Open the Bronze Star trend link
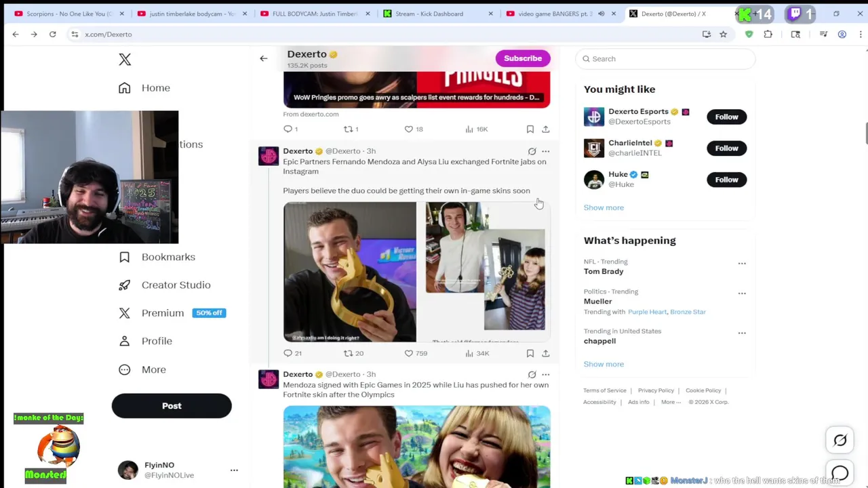This screenshot has width=868, height=488. pyautogui.click(x=688, y=312)
